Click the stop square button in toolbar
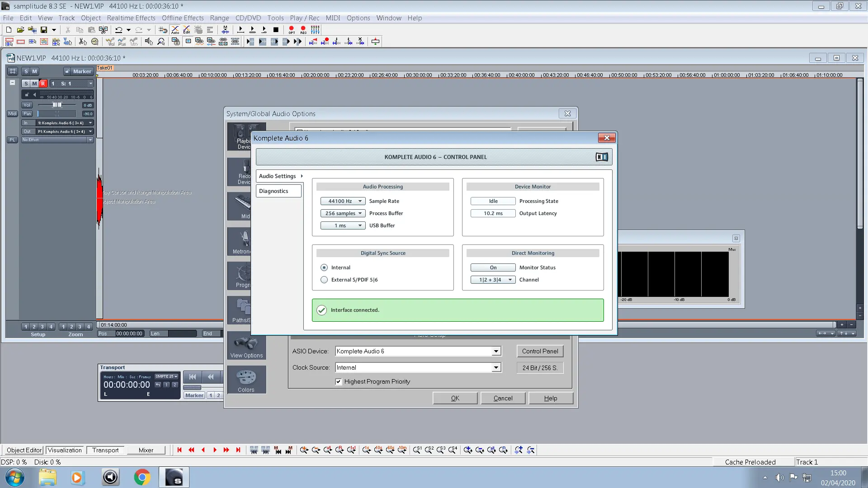 pos(276,30)
